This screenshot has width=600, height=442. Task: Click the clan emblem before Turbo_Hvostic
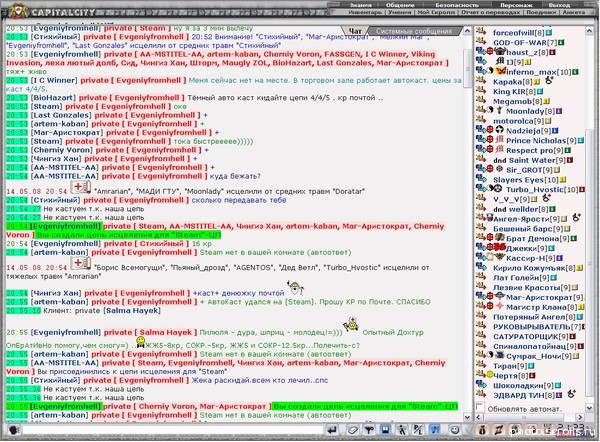pos(498,188)
